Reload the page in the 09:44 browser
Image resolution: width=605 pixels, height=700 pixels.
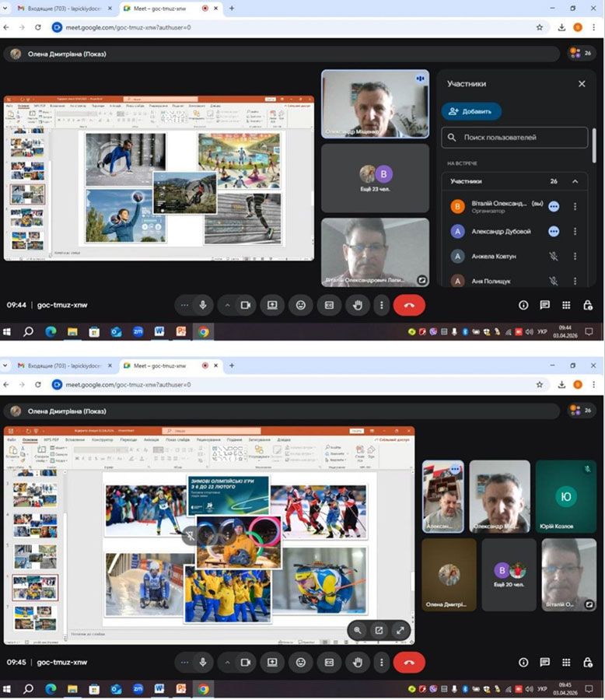(38, 27)
